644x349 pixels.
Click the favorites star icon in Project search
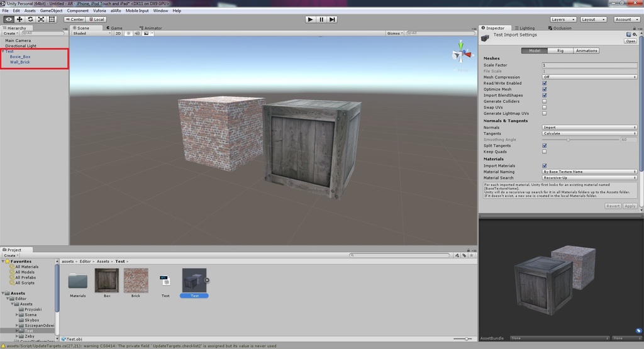(472, 255)
